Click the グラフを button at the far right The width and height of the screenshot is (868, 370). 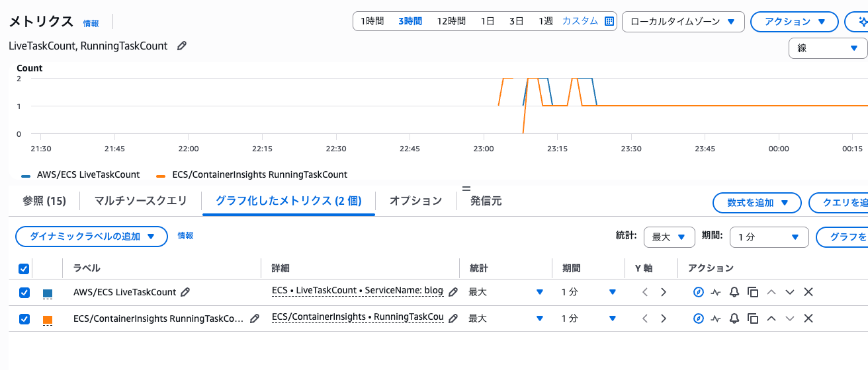pyautogui.click(x=842, y=237)
